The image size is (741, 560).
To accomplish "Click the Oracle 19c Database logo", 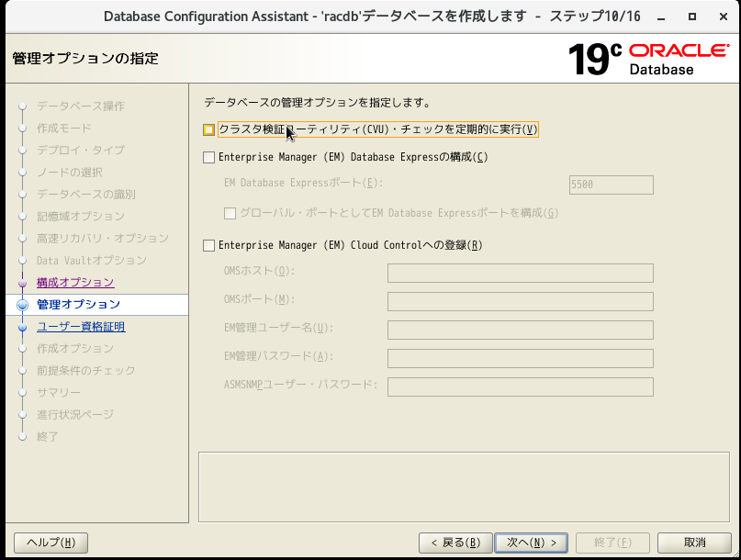I will (x=648, y=60).
